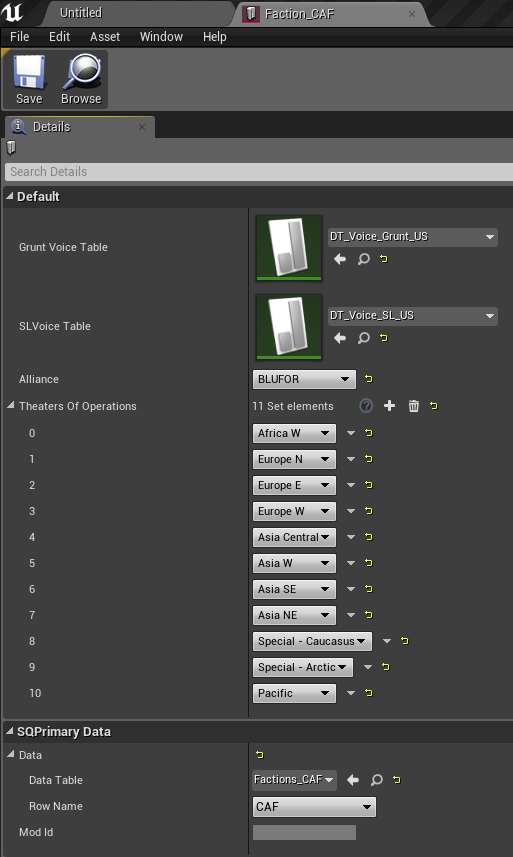Collapse the SQPrimary Data category
513x857 pixels.
coord(9,731)
